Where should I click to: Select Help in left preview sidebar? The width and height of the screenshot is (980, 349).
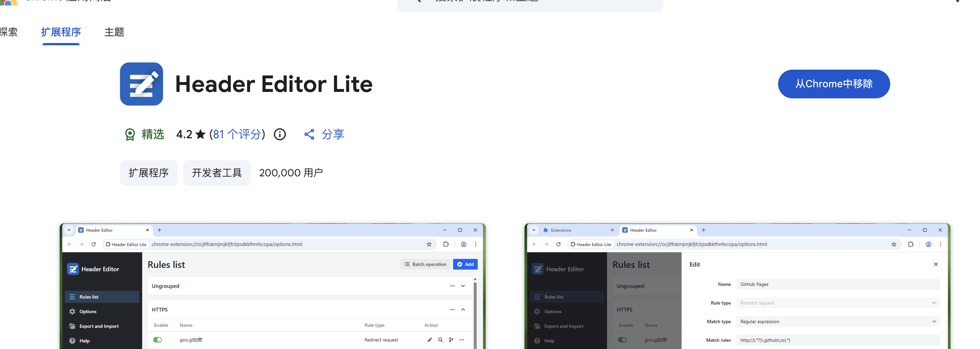(x=102, y=341)
